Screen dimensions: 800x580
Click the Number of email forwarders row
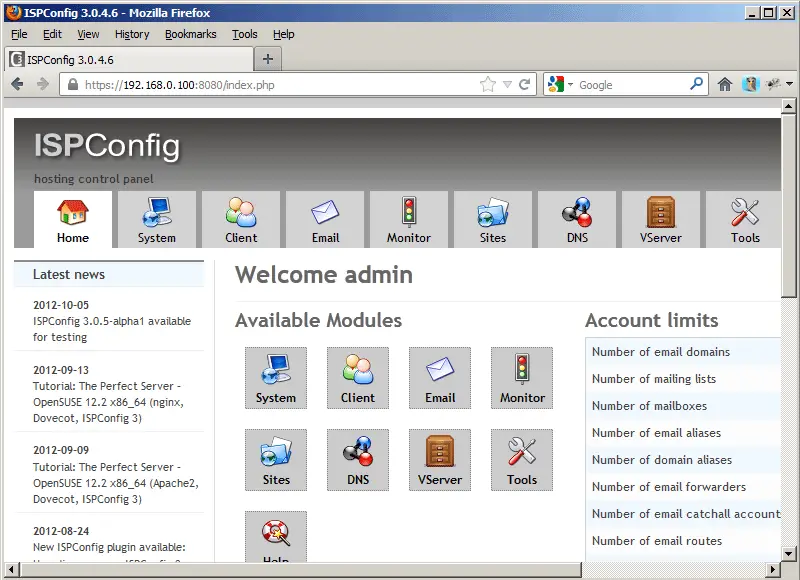coord(683,487)
